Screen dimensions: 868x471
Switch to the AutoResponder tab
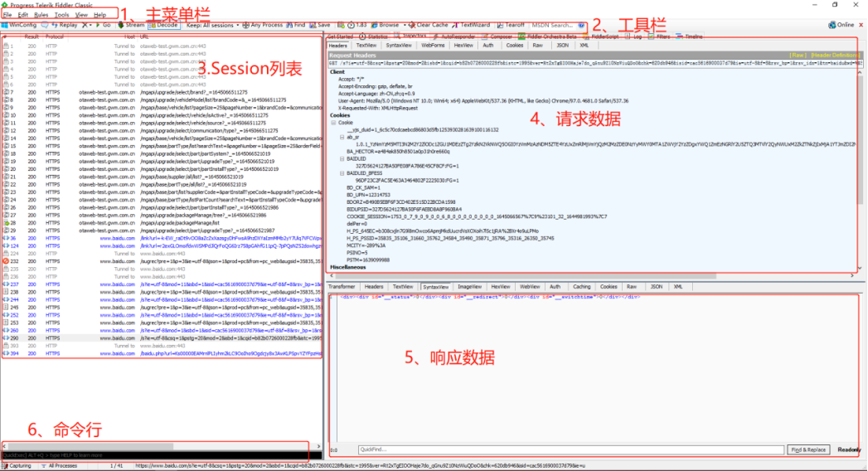(454, 36)
